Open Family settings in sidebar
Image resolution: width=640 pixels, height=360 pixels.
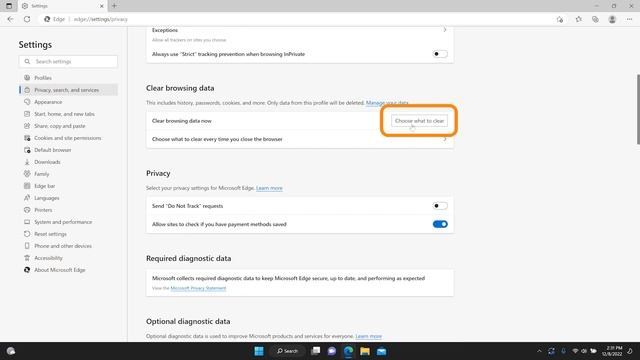coord(68,174)
